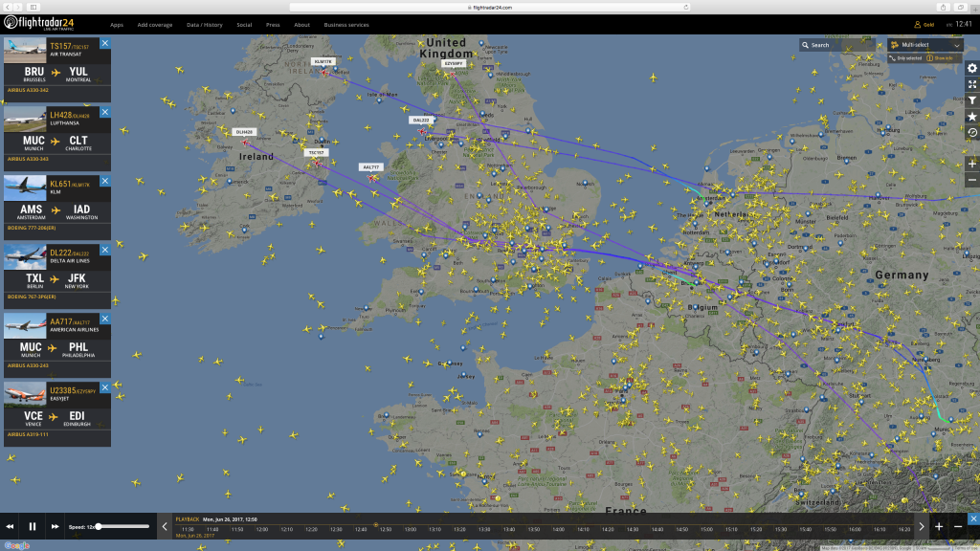
Task: Open the Google logo link on map
Action: 17,545
